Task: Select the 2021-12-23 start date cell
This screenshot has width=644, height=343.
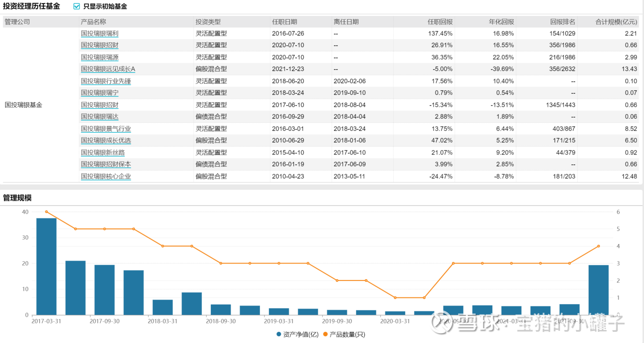Action: (x=288, y=69)
